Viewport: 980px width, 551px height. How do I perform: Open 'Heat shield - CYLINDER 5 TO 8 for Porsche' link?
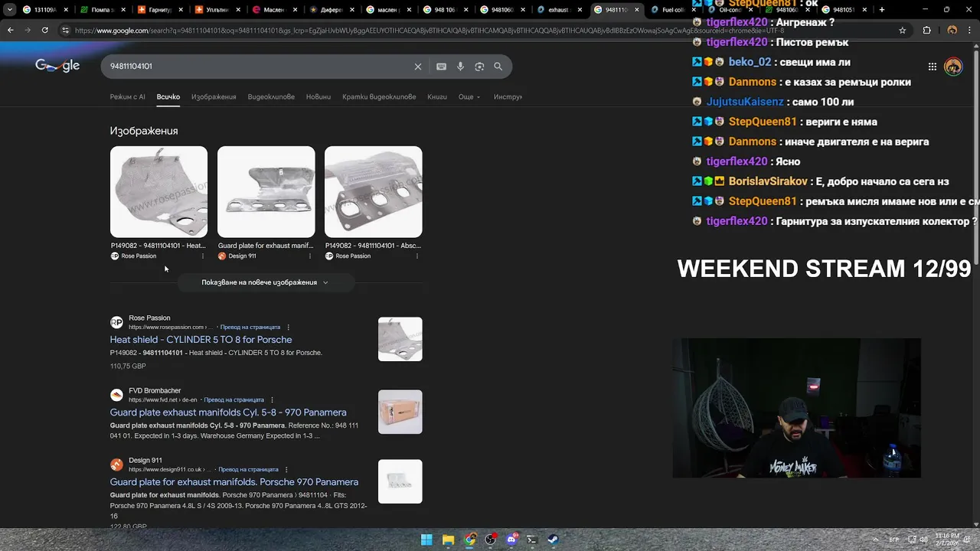pos(201,340)
